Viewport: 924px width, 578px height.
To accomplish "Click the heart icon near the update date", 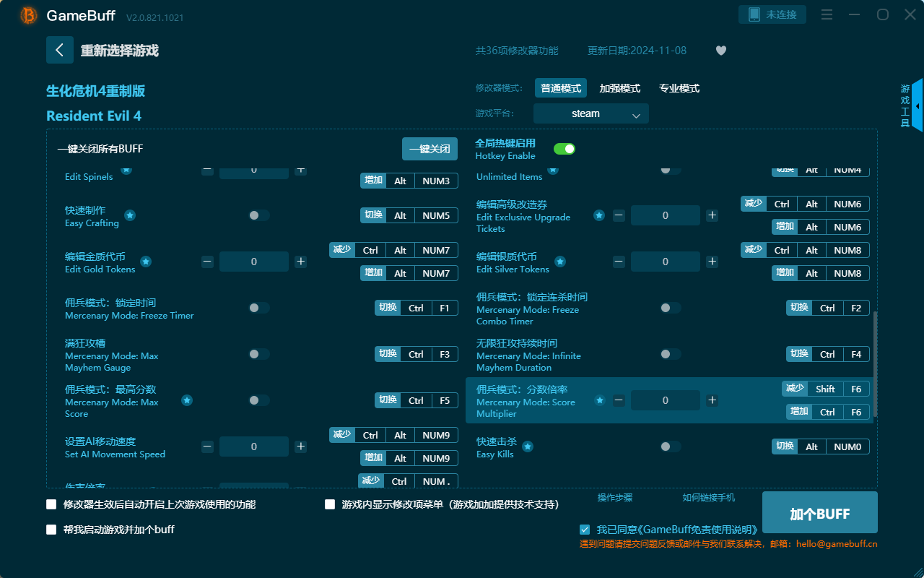I will [x=720, y=51].
